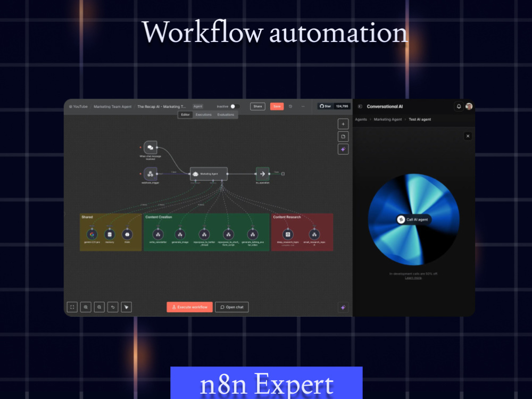
Task: Click the generate_image node
Action: (x=180, y=234)
